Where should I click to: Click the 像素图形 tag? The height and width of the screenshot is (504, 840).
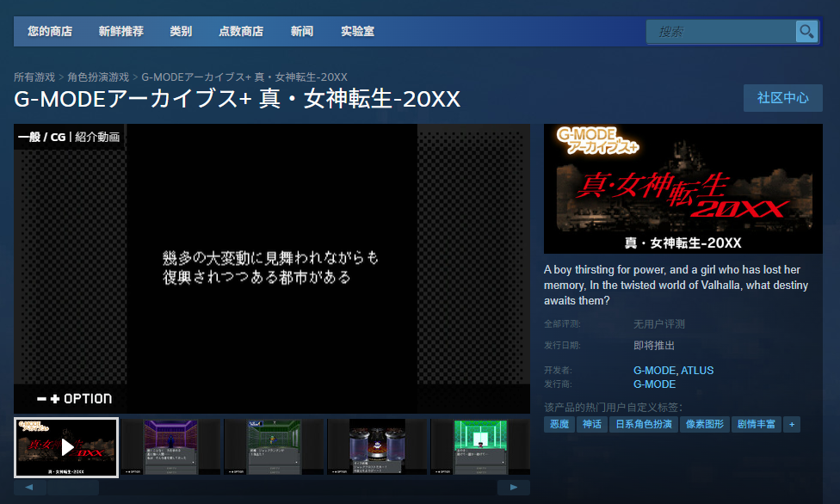[x=705, y=423]
